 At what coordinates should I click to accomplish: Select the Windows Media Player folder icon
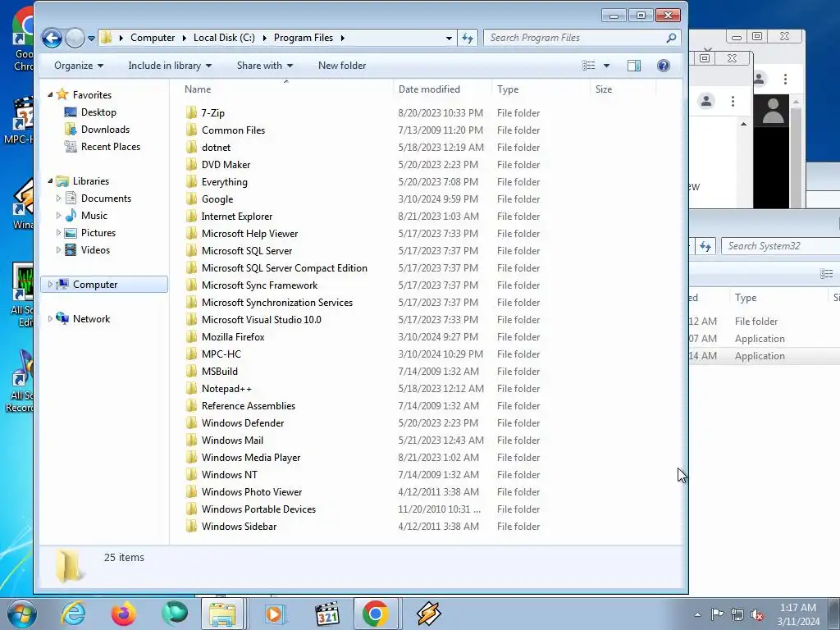pyautogui.click(x=191, y=458)
